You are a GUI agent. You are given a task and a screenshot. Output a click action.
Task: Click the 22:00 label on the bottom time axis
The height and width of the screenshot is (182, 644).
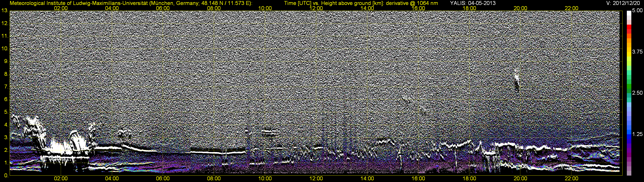pos(571,179)
